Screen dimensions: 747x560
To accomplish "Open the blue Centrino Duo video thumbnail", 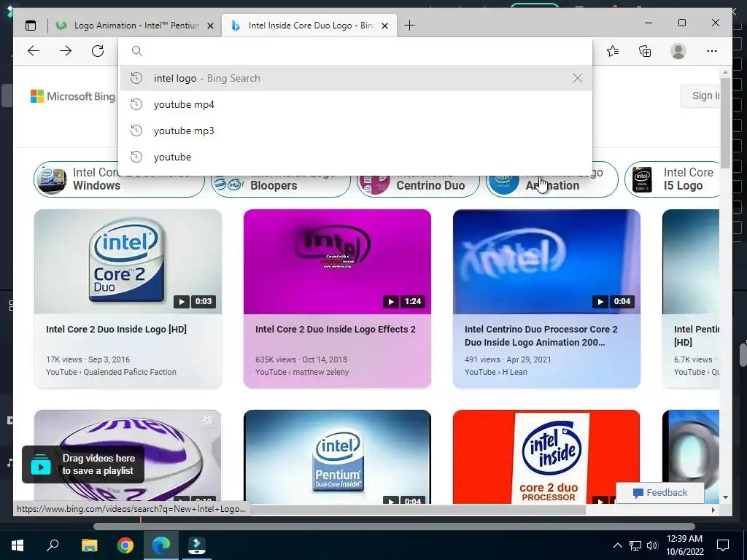I will tap(546, 262).
